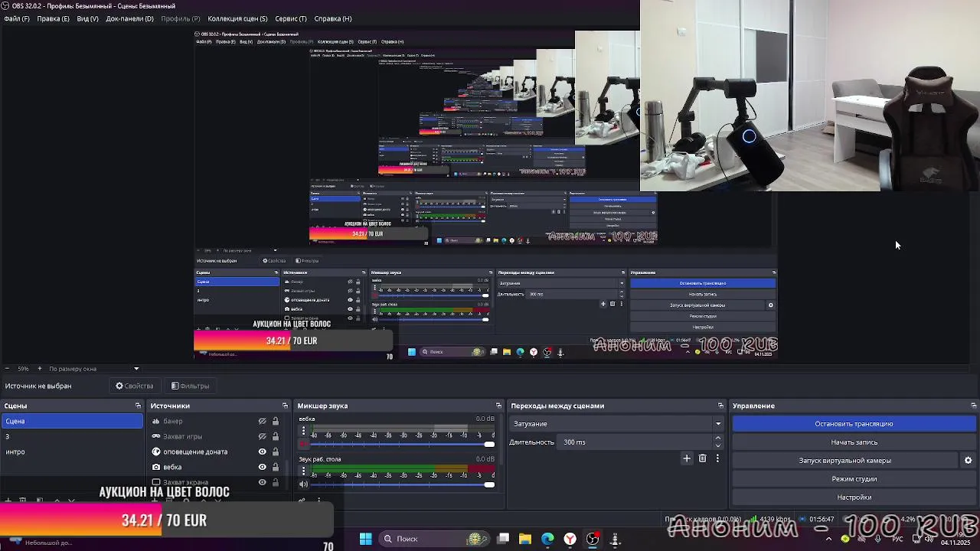The image size is (980, 551).
Task: Open virtual camera settings gear
Action: 968,461
